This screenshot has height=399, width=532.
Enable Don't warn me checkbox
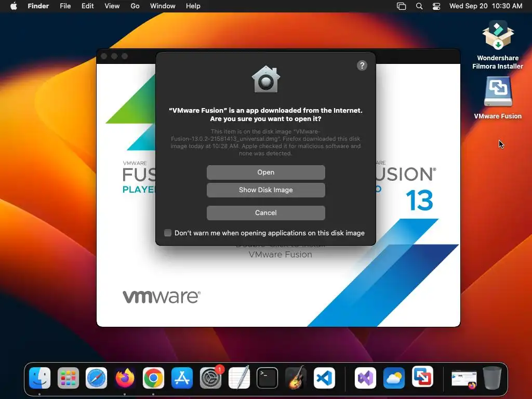[168, 233]
